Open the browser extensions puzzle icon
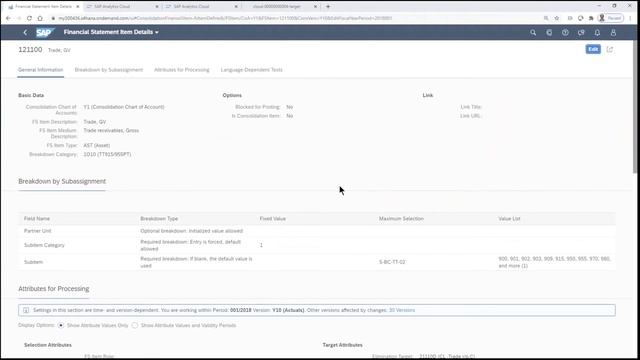Screen dimensions: 640x360 pyautogui.click(x=591, y=18)
